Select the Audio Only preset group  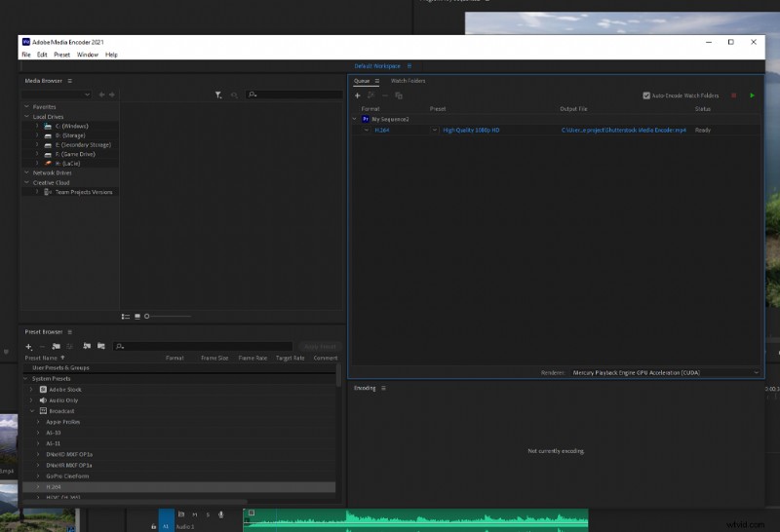pos(63,400)
